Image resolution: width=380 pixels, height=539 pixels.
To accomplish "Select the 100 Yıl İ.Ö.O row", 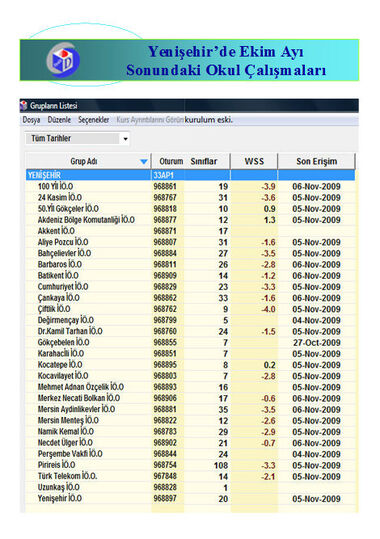I will [x=191, y=186].
